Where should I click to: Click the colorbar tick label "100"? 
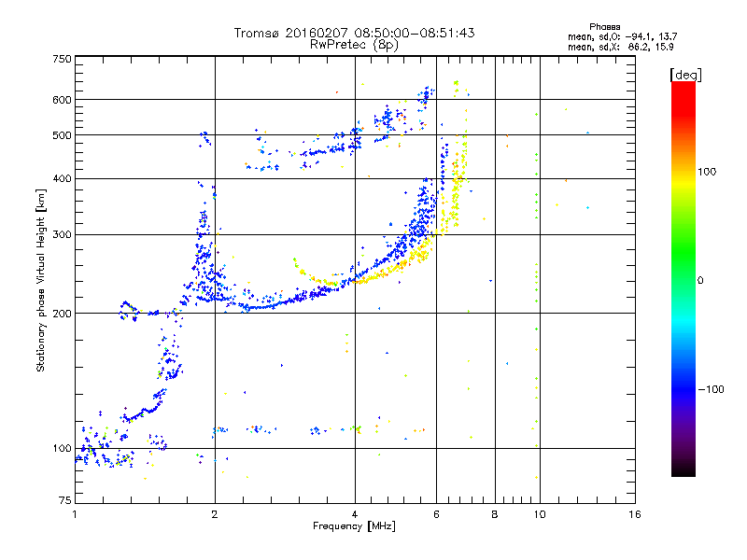coord(707,172)
